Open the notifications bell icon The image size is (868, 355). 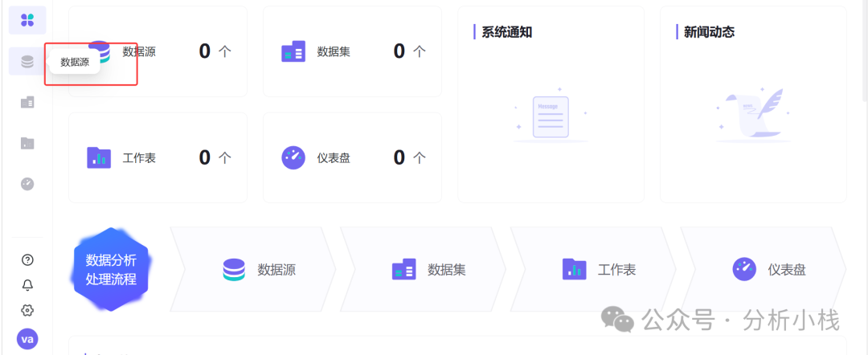click(x=27, y=285)
